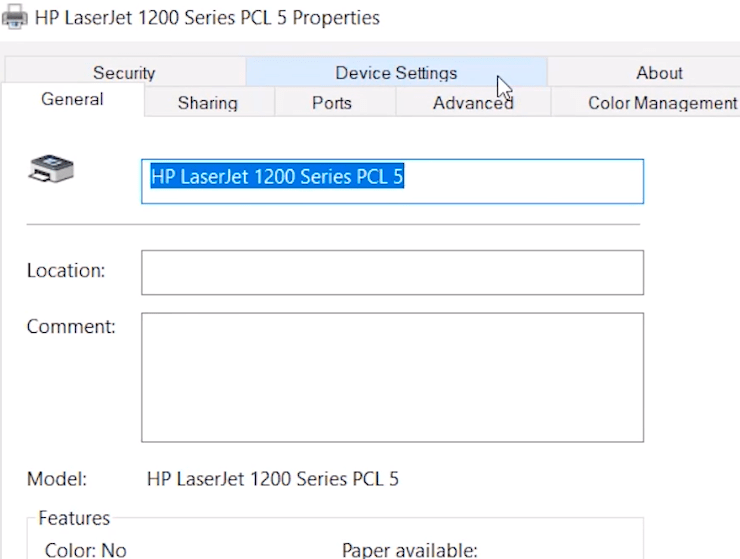Image resolution: width=740 pixels, height=559 pixels.
Task: Click inside the Comment text box
Action: point(392,377)
